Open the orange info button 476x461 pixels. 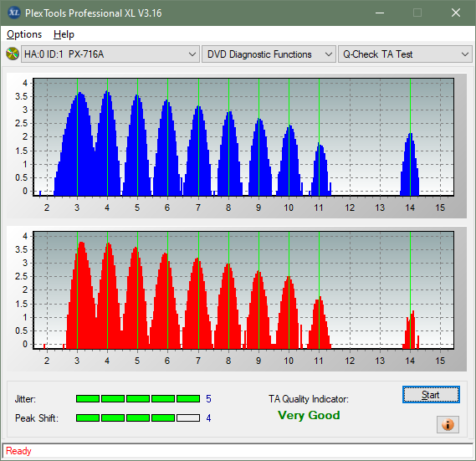[448, 424]
